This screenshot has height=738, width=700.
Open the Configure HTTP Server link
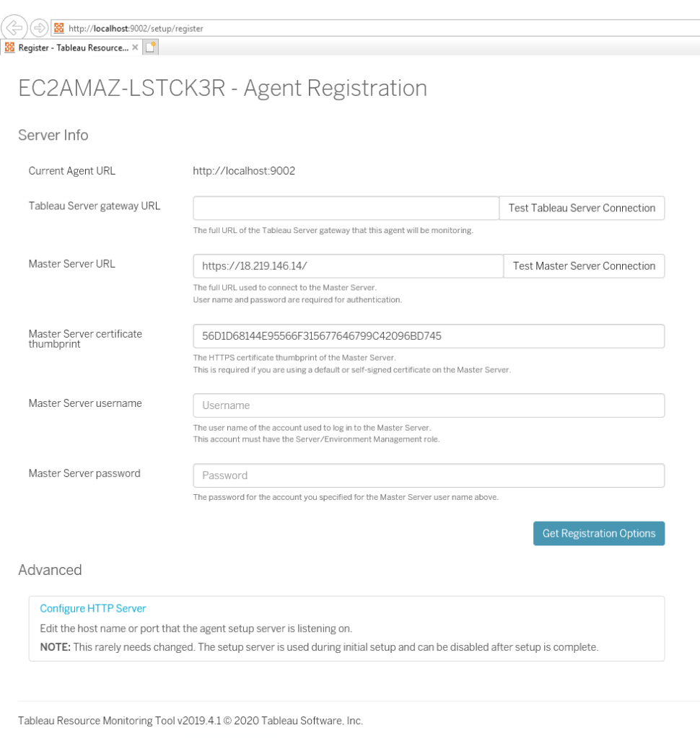pos(93,608)
